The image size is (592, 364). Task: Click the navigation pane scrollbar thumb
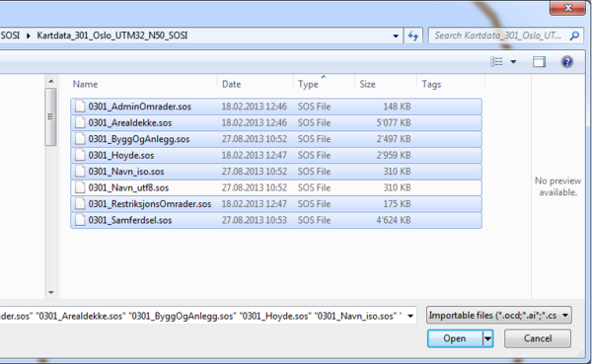pos(50,116)
